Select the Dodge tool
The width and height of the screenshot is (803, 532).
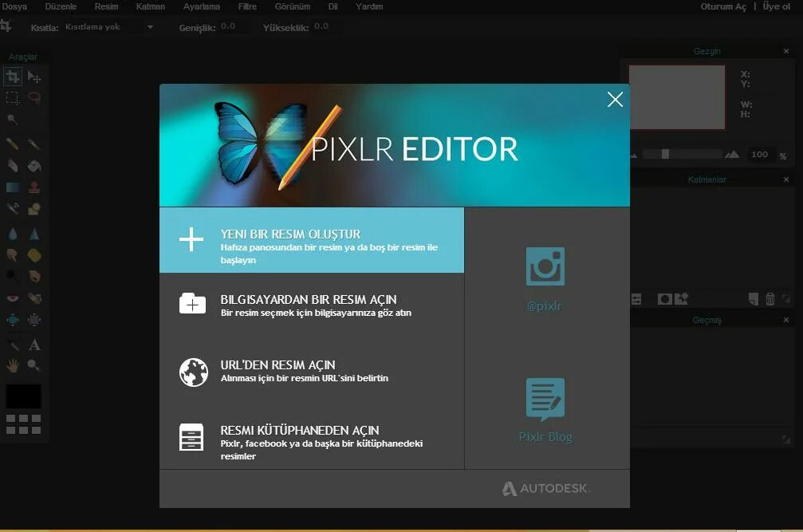(x=13, y=277)
